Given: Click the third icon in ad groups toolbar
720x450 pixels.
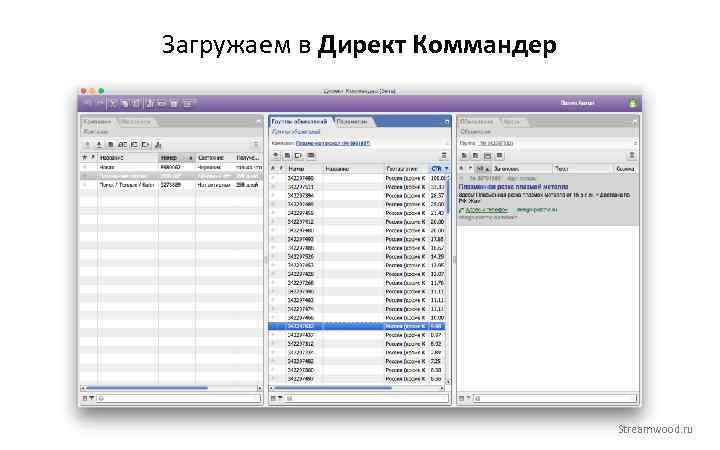Looking at the screenshot, I should 298,156.
